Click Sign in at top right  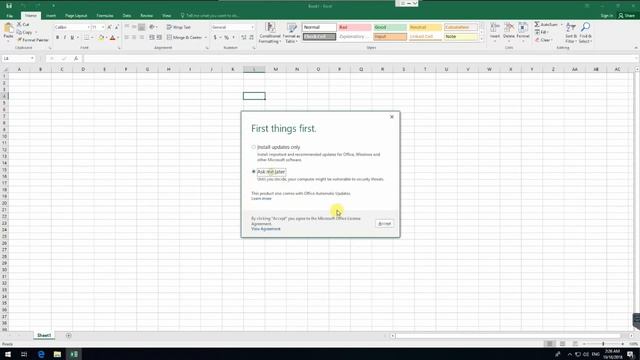pos(607,16)
